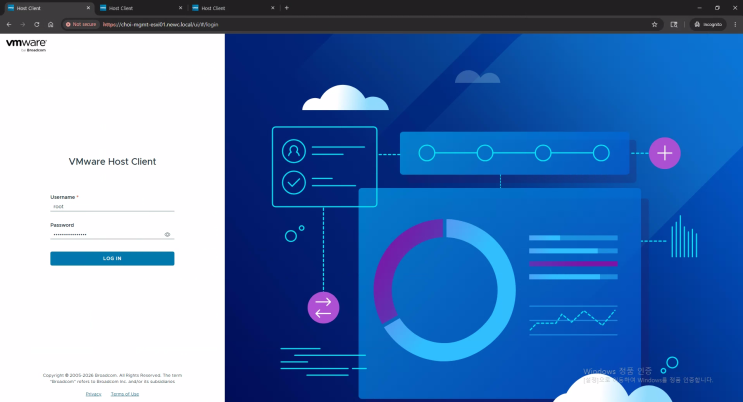
Task: Click the Incognito indicator
Action: tap(708, 24)
